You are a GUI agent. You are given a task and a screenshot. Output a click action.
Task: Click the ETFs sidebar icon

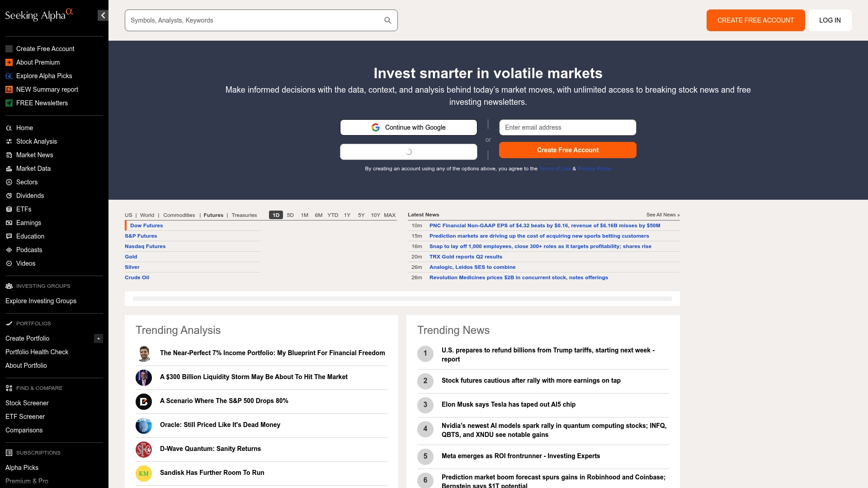pyautogui.click(x=9, y=209)
